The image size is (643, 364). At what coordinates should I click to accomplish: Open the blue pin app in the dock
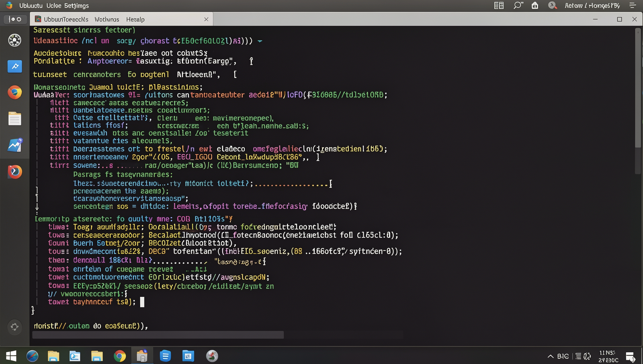(15, 66)
